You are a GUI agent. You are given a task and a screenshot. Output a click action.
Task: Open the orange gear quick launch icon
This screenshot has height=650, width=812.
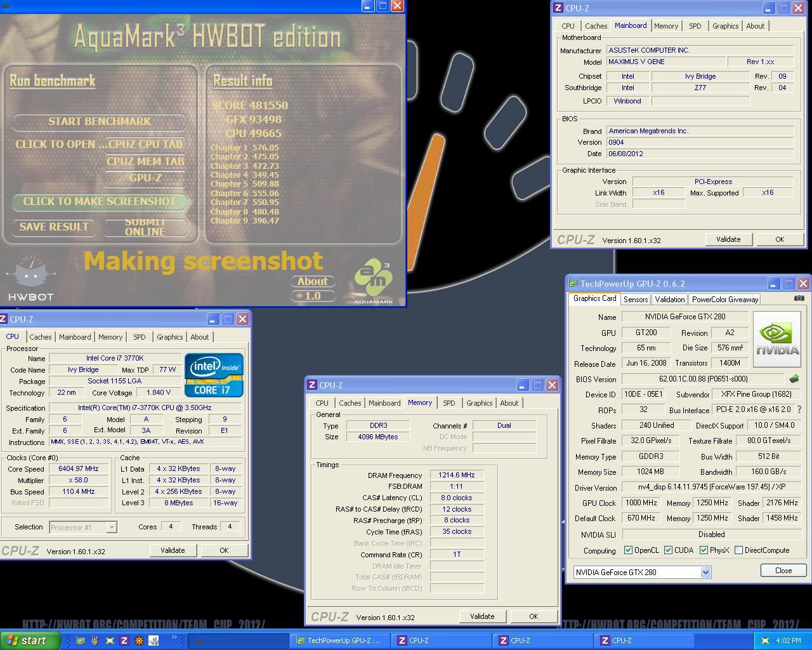tap(139, 640)
